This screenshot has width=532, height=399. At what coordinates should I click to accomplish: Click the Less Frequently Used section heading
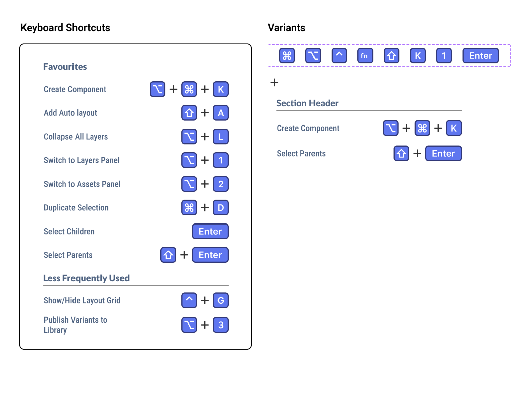click(x=86, y=278)
